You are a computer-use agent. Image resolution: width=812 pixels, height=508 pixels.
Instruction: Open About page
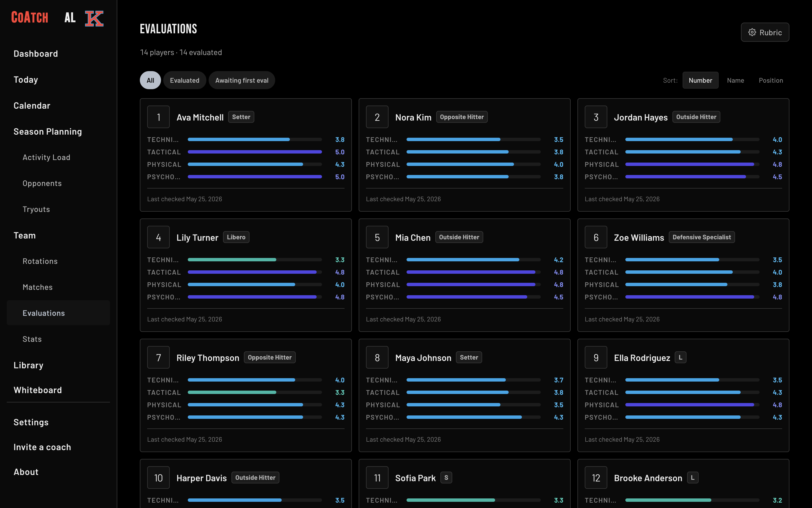coord(58,472)
